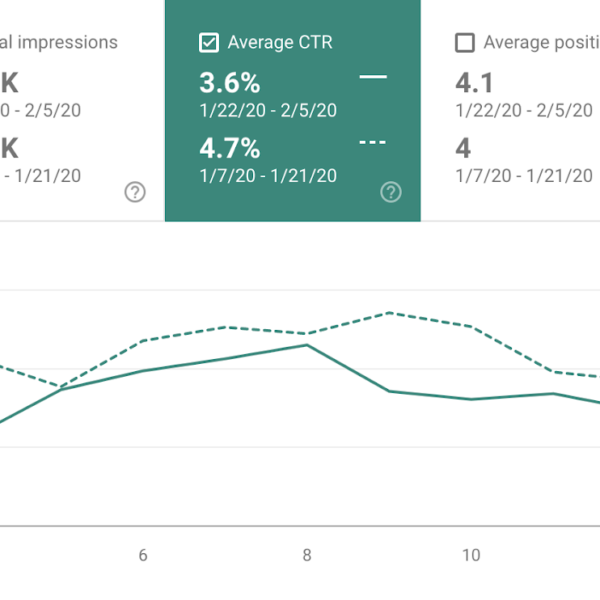Screen dimensions: 600x600
Task: Click the solid line peak above day 8
Action: [x=307, y=345]
